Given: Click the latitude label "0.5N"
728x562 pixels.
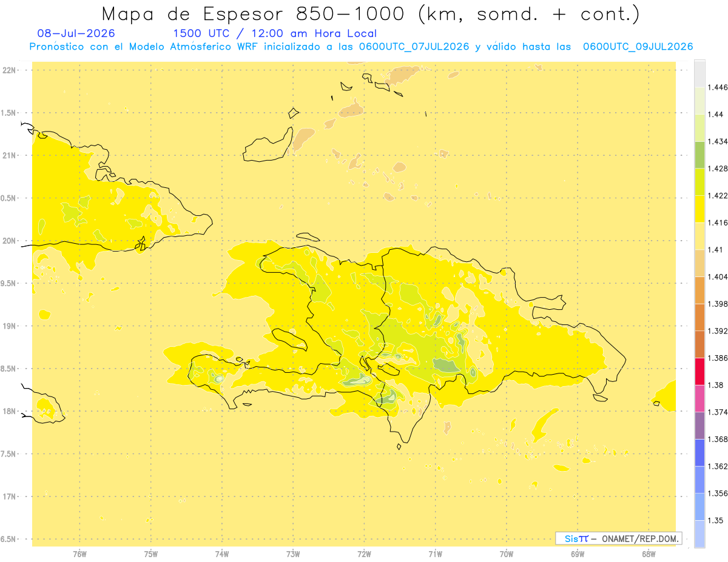Looking at the screenshot, I should [x=8, y=198].
